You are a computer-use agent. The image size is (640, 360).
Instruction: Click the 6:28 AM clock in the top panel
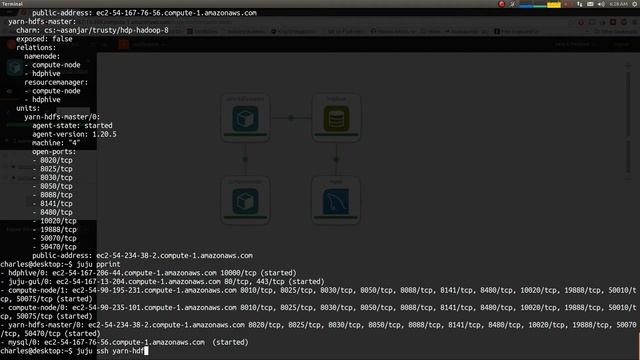click(618, 4)
